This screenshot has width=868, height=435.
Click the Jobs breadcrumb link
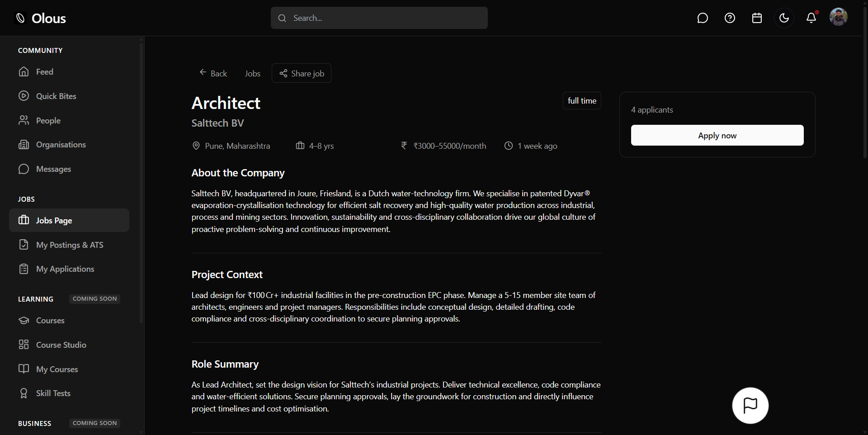click(x=252, y=74)
